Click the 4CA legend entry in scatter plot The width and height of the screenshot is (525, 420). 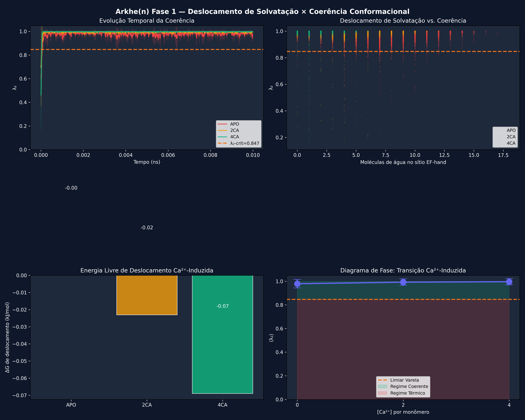pos(511,143)
